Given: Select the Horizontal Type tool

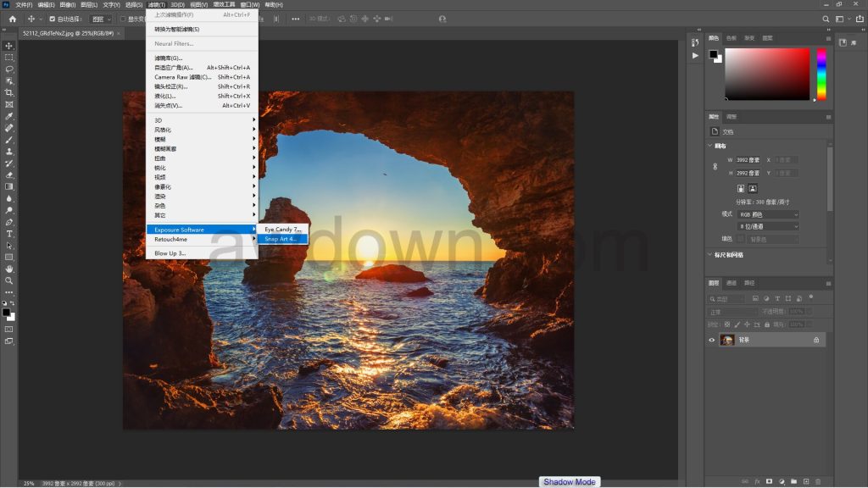Looking at the screenshot, I should pyautogui.click(x=9, y=233).
